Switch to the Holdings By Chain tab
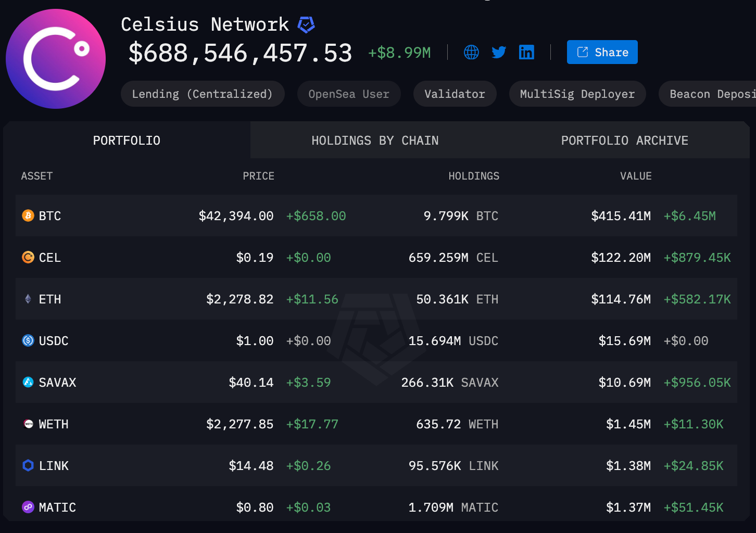 tap(375, 140)
